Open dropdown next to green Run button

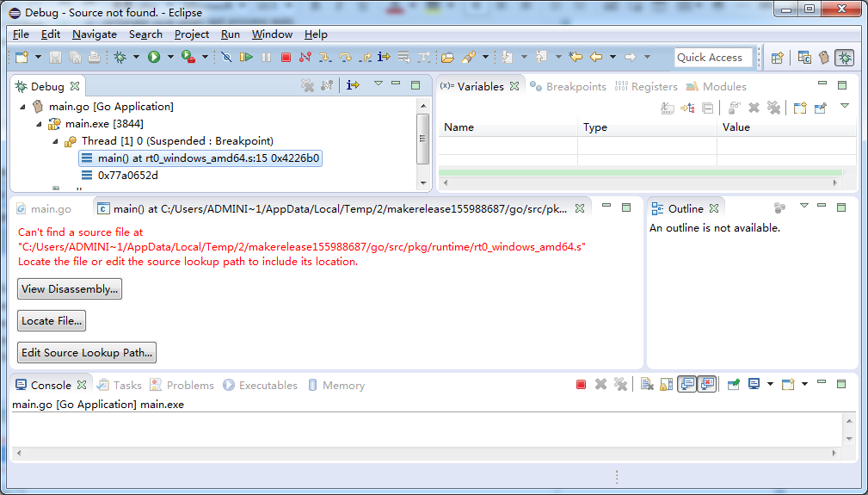[x=170, y=57]
